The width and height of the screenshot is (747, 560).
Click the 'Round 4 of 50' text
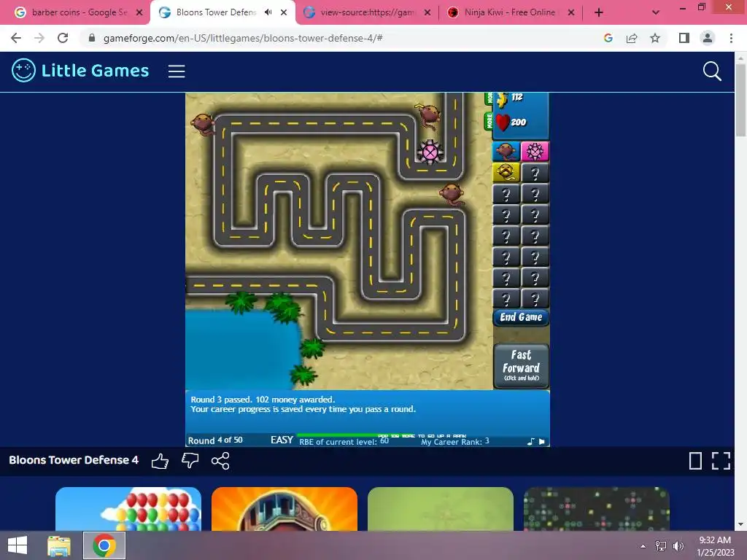[x=215, y=440]
